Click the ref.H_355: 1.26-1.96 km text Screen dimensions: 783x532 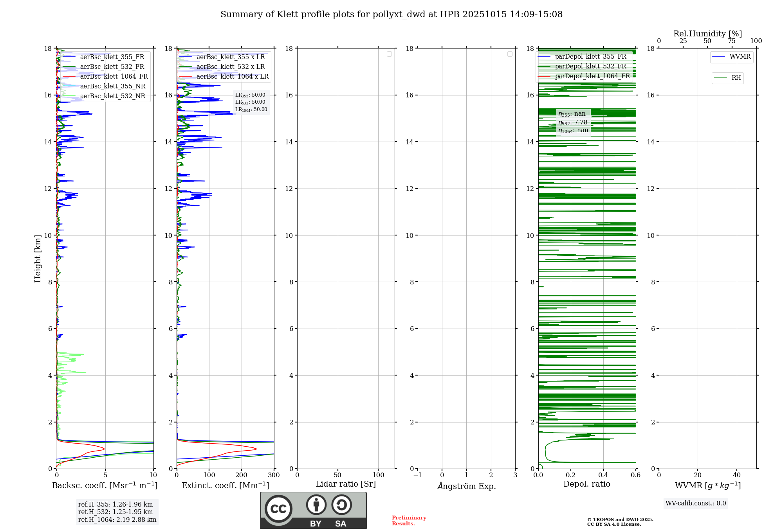point(115,504)
